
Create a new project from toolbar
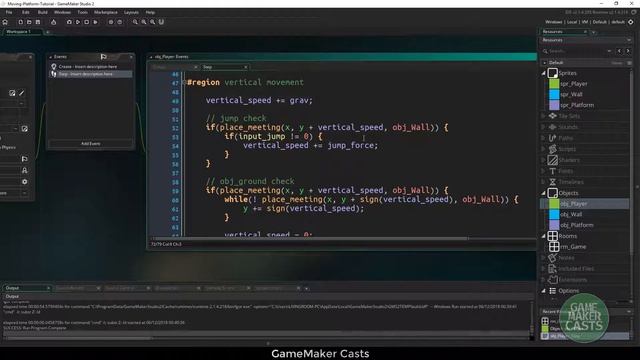point(20,22)
